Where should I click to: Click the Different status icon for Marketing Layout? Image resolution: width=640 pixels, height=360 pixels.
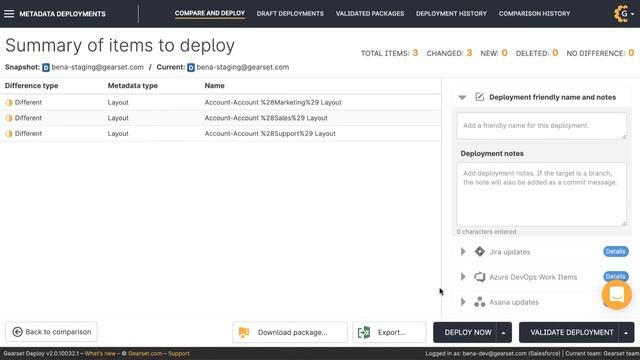click(x=9, y=102)
